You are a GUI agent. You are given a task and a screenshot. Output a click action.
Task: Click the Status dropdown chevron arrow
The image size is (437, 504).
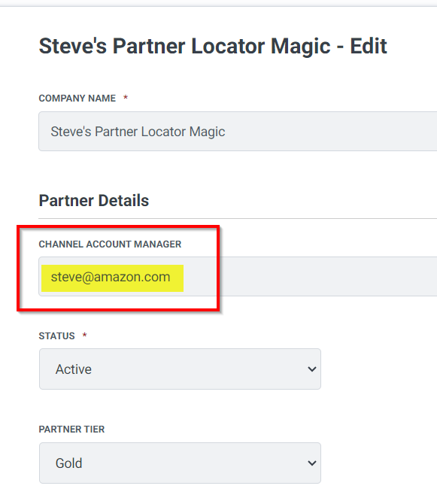[311, 369]
